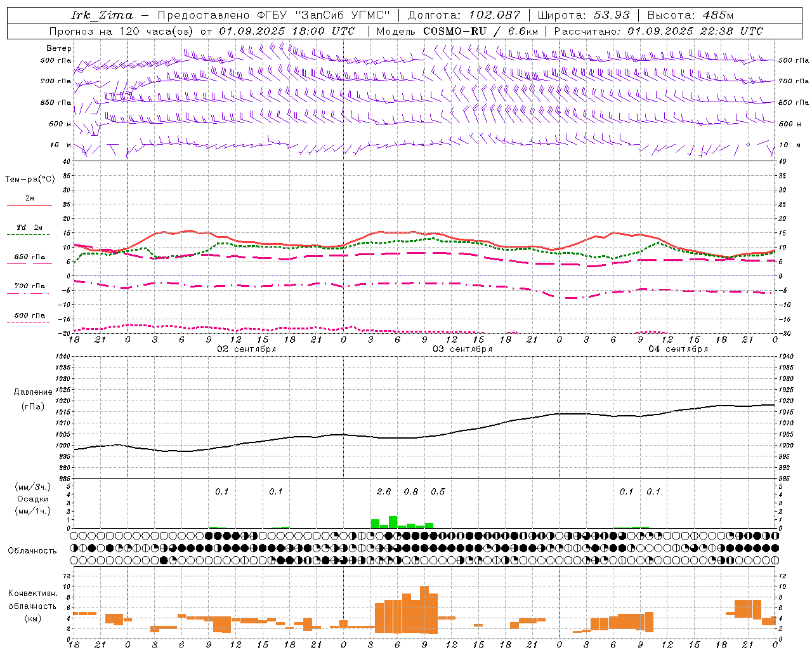812x650 pixels.
Task: Click the 04 сентября date label
Action: [678, 349]
